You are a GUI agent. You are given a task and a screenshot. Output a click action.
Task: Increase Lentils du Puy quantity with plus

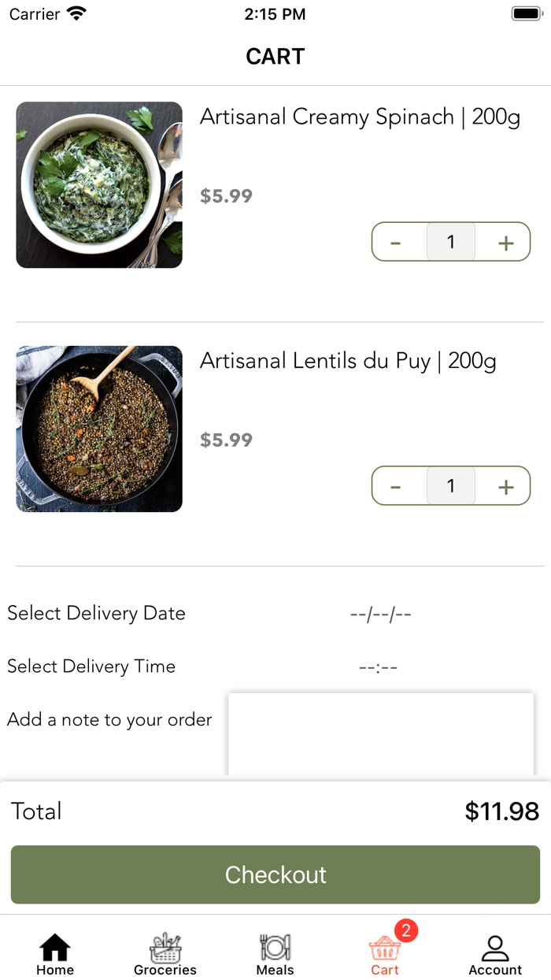coord(505,485)
